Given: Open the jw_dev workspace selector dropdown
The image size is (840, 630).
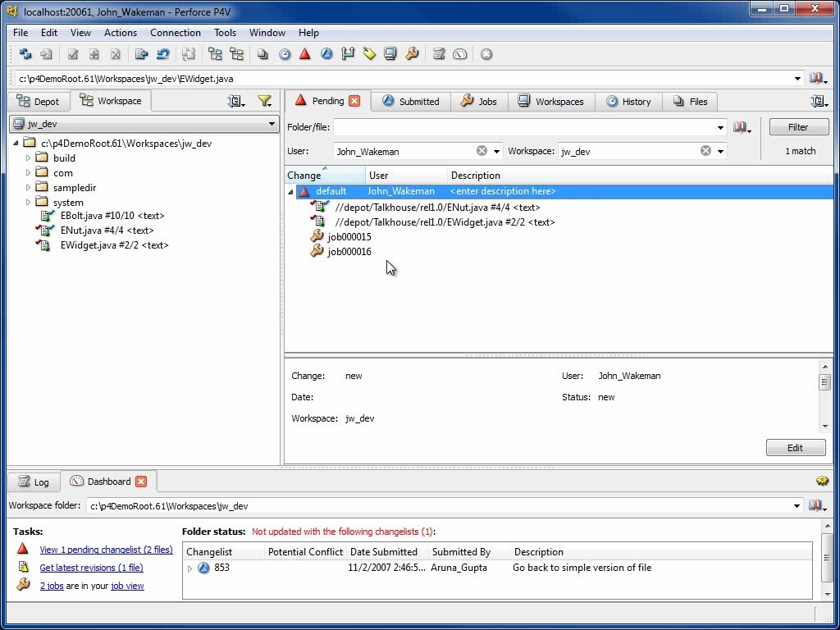Looking at the screenshot, I should coord(272,124).
